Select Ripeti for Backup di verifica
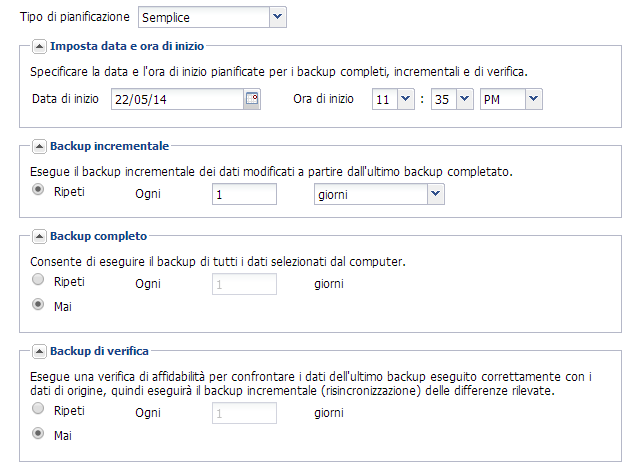This screenshot has height=467, width=631. coord(39,409)
